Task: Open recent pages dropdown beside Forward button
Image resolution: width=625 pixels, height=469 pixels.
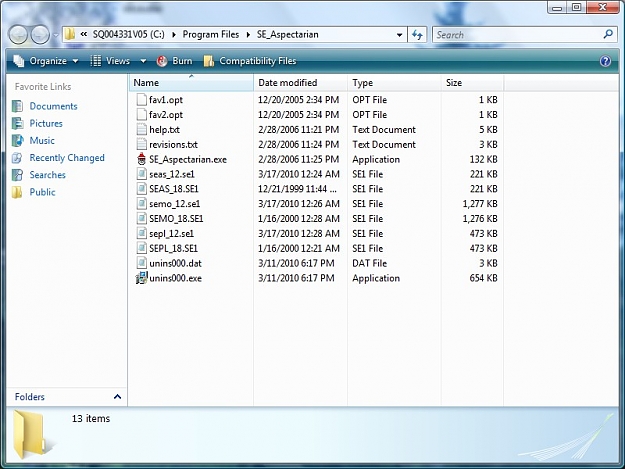Action: (x=56, y=35)
